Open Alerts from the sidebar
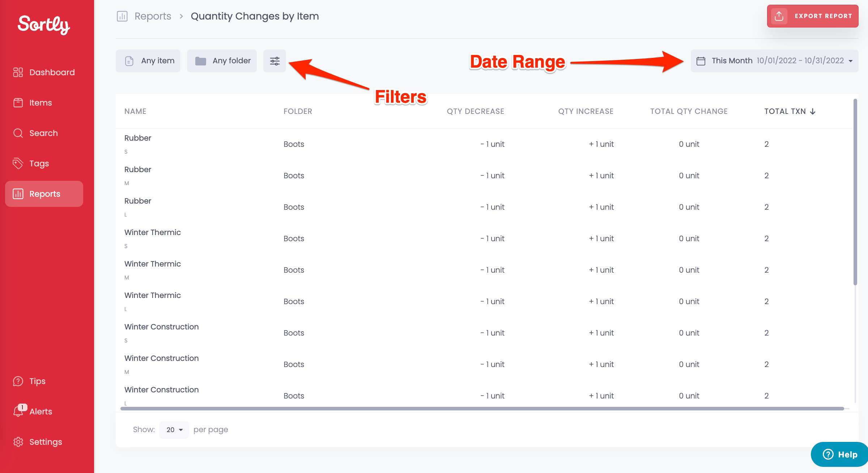The height and width of the screenshot is (473, 868). coord(44,412)
